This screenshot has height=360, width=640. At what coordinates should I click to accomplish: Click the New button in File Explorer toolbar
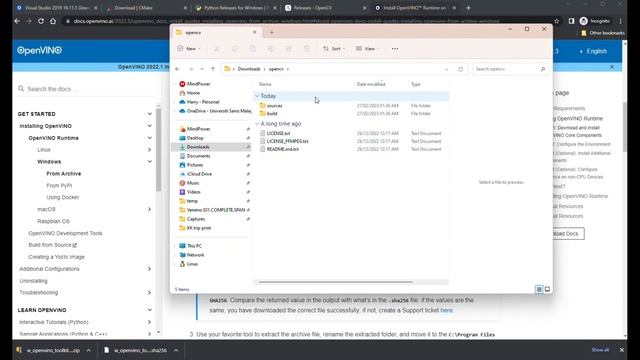point(189,49)
